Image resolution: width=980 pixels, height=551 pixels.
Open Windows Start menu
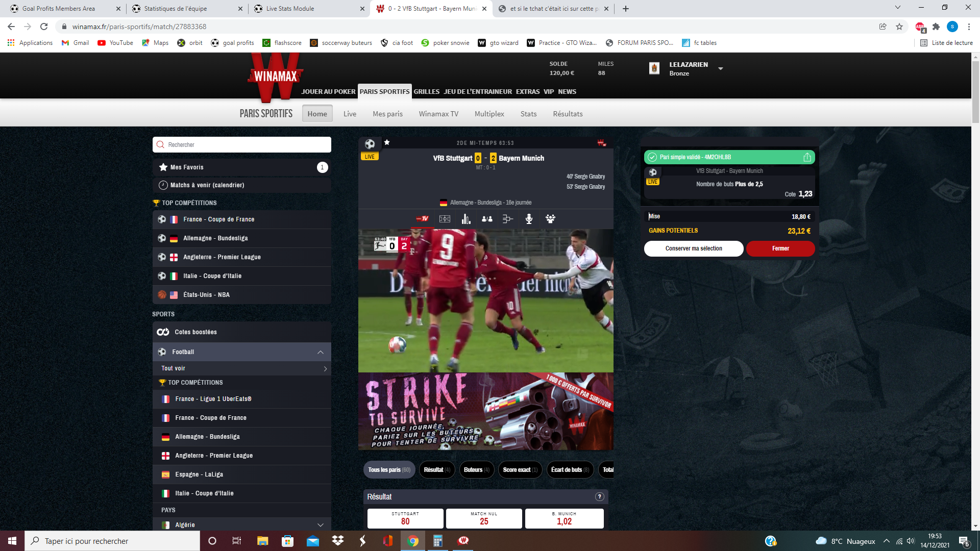[12, 541]
